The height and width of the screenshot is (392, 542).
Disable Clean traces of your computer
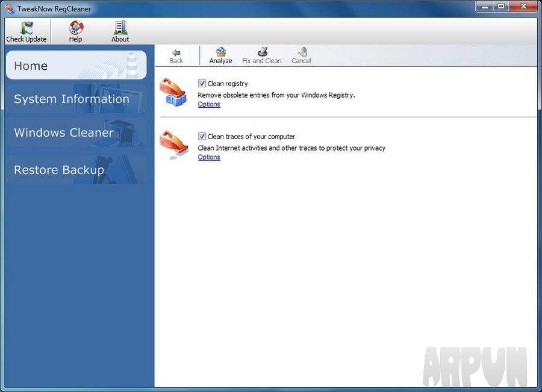click(202, 136)
